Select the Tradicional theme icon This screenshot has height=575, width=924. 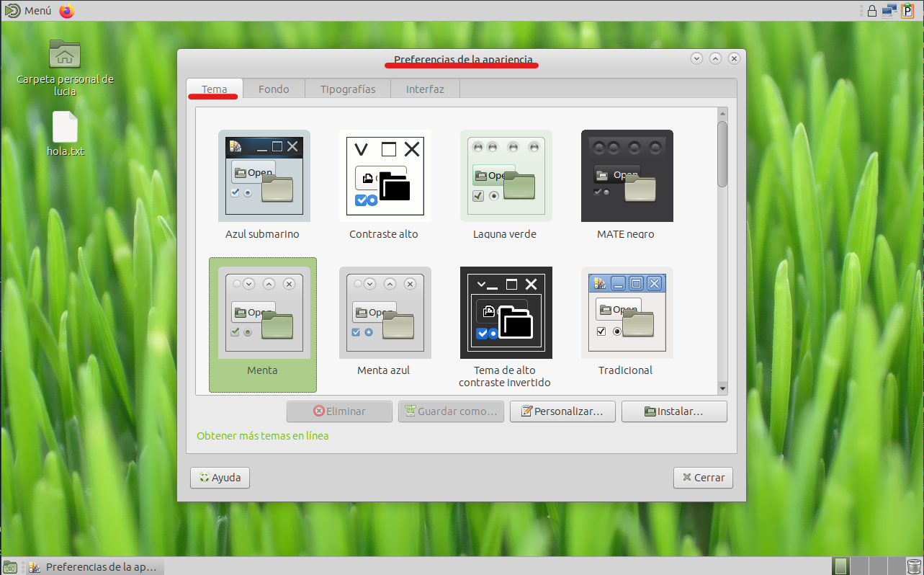[x=627, y=313]
